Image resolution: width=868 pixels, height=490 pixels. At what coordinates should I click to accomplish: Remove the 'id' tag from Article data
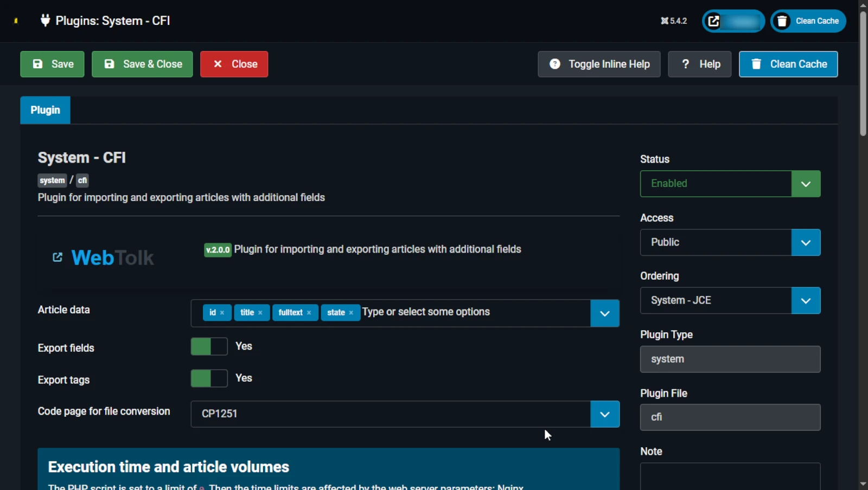[x=222, y=313]
